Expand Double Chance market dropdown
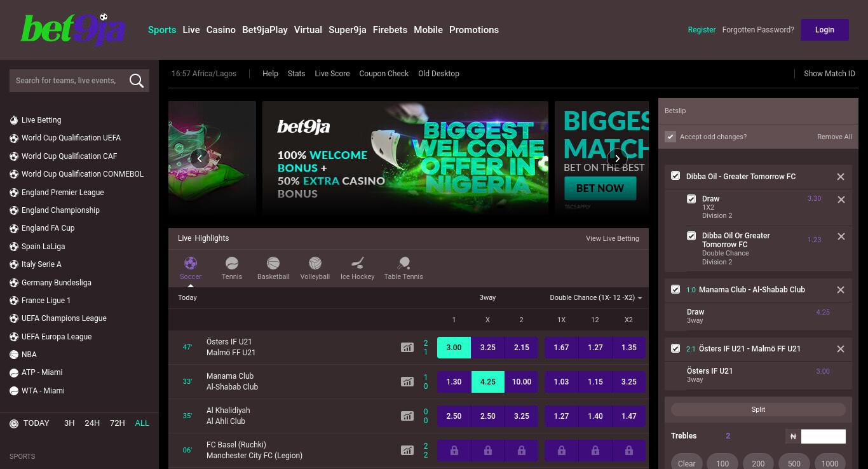 [596, 297]
